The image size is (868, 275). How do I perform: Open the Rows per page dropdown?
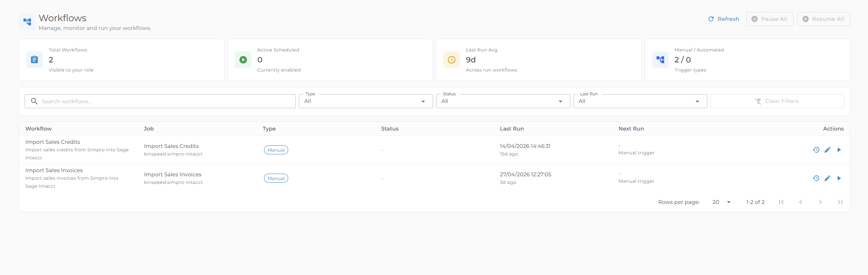coord(721,202)
